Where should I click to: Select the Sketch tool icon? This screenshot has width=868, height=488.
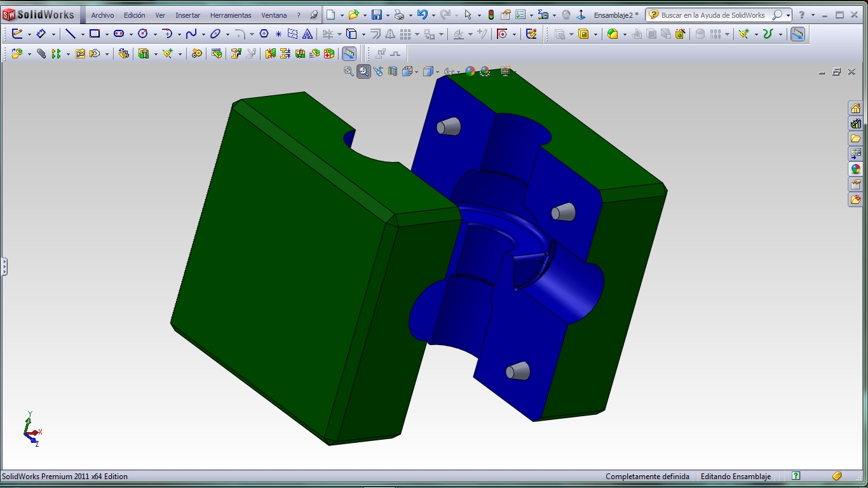pos(17,34)
